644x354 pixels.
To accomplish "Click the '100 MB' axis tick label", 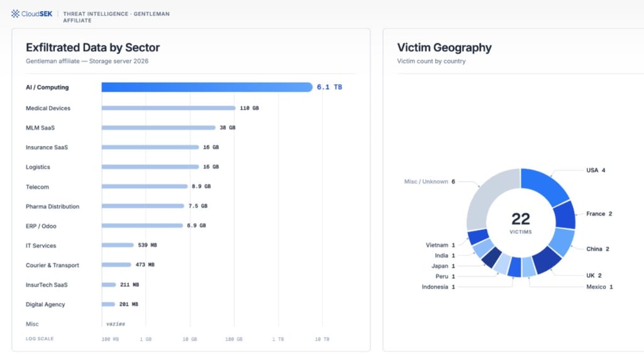I will [x=110, y=339].
